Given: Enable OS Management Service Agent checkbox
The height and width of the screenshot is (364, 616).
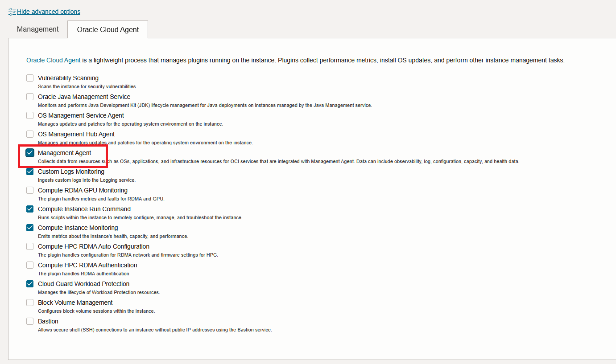Looking at the screenshot, I should click(30, 115).
